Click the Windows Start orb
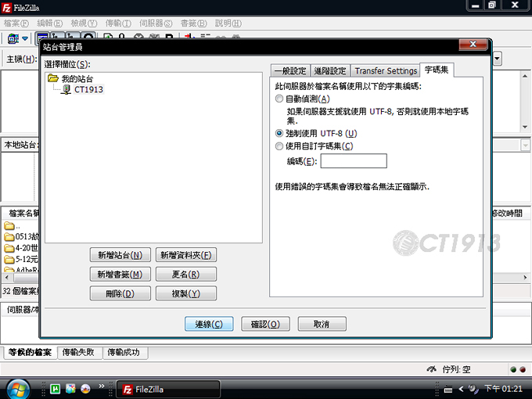This screenshot has height=399, width=532. click(17, 387)
